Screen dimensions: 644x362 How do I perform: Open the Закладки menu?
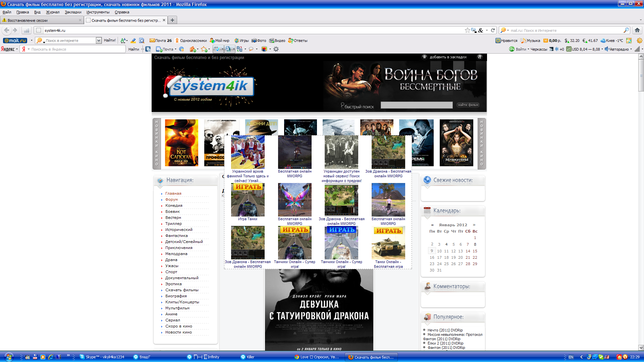click(x=73, y=12)
